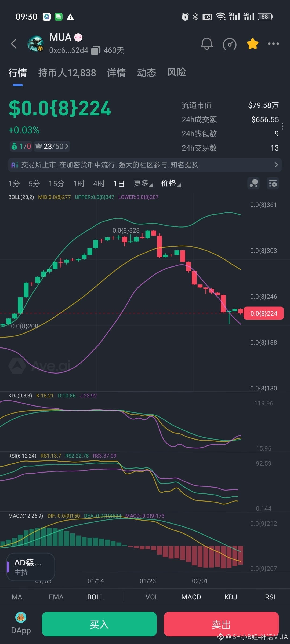Toggle the BOLL indicator
Screen dimensions: 290x644
point(96,597)
